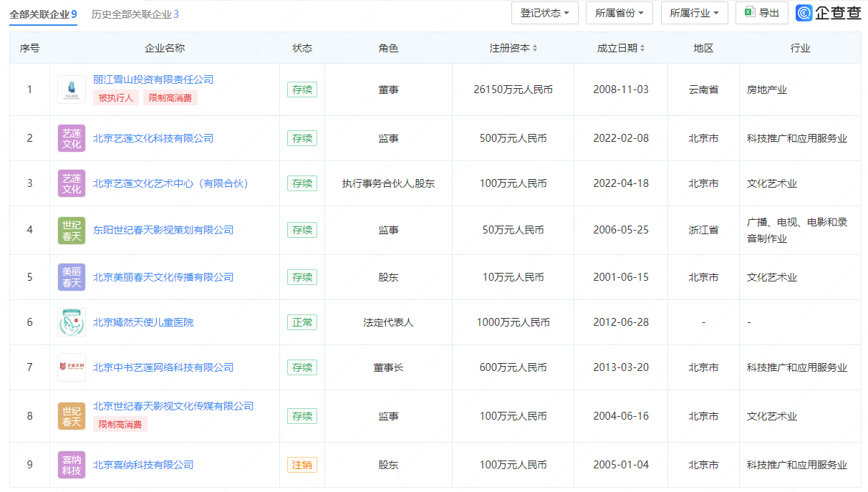The height and width of the screenshot is (492, 868).
Task: Click the 执行事务合伙人,股东 role cell
Action: point(388,183)
